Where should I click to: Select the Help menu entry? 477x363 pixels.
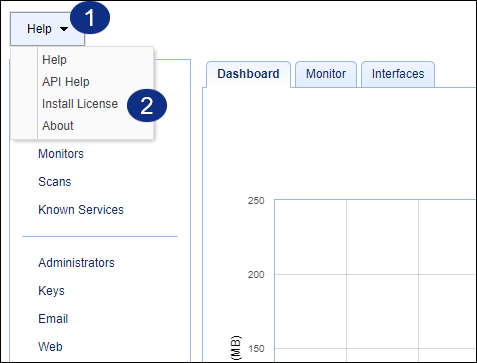54,60
